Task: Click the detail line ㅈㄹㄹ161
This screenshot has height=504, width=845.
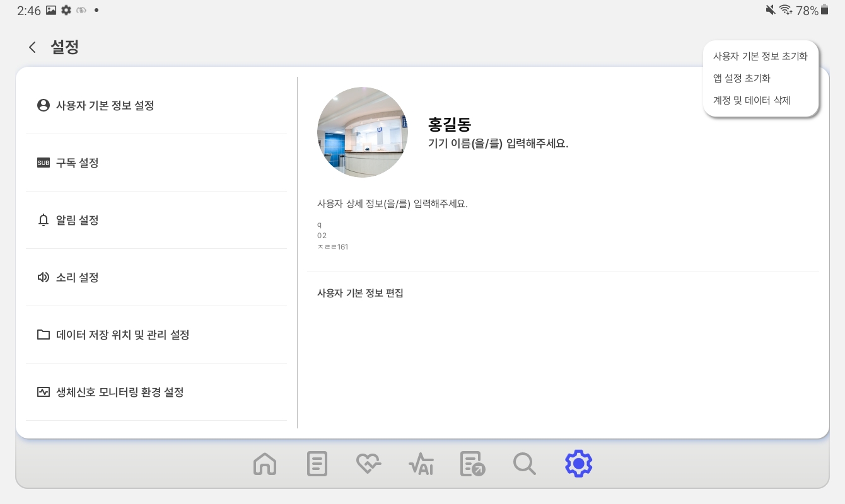Action: 333,247
